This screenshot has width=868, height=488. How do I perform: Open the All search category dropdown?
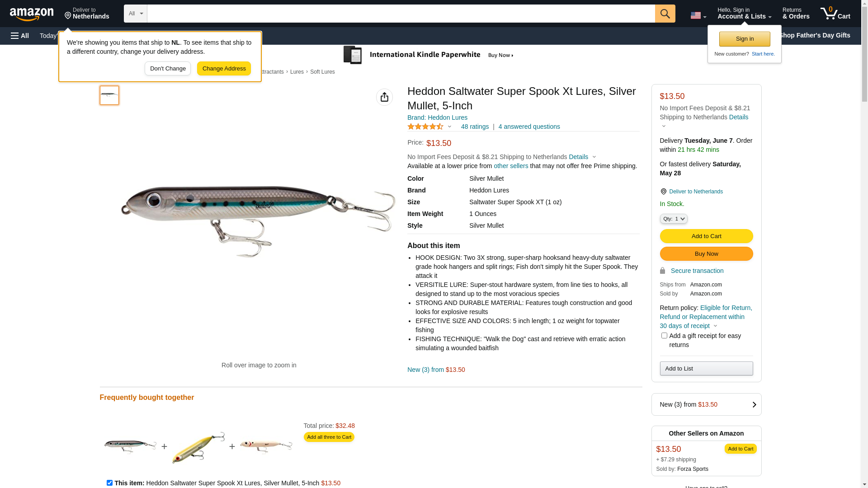pyautogui.click(x=136, y=14)
